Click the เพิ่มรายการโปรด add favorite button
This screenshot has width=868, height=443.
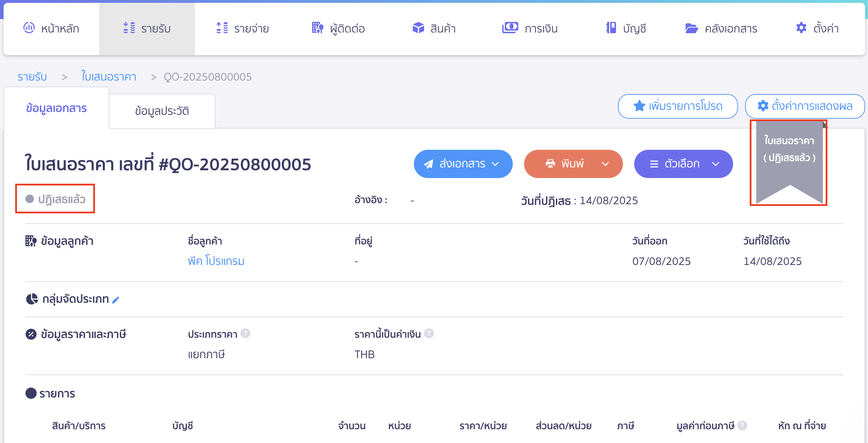pyautogui.click(x=678, y=106)
